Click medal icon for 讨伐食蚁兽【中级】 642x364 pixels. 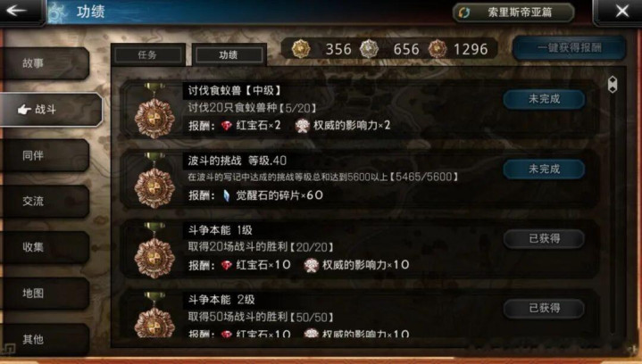(154, 112)
